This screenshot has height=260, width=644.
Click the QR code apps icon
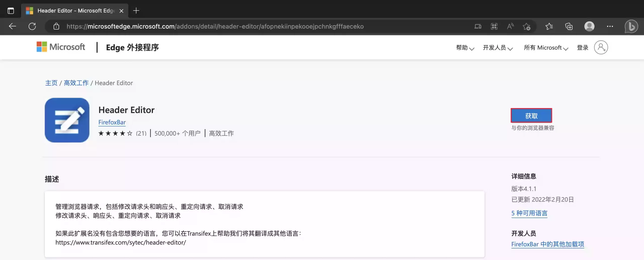click(x=494, y=26)
